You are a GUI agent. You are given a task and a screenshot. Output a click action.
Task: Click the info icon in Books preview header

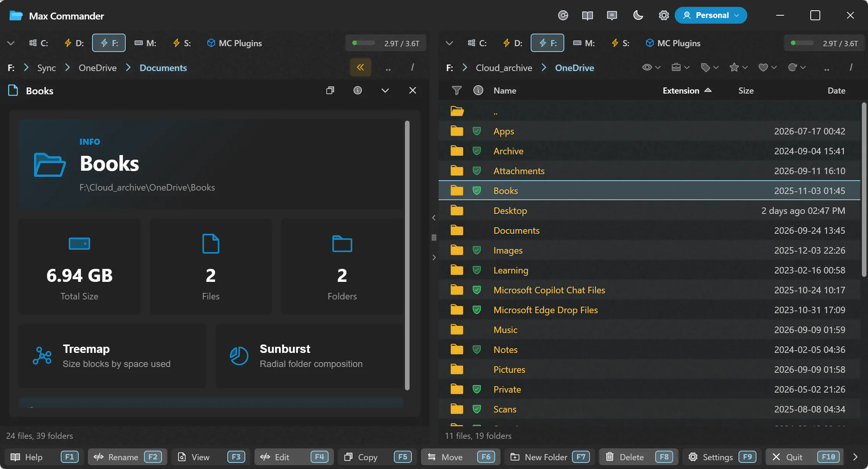(358, 91)
